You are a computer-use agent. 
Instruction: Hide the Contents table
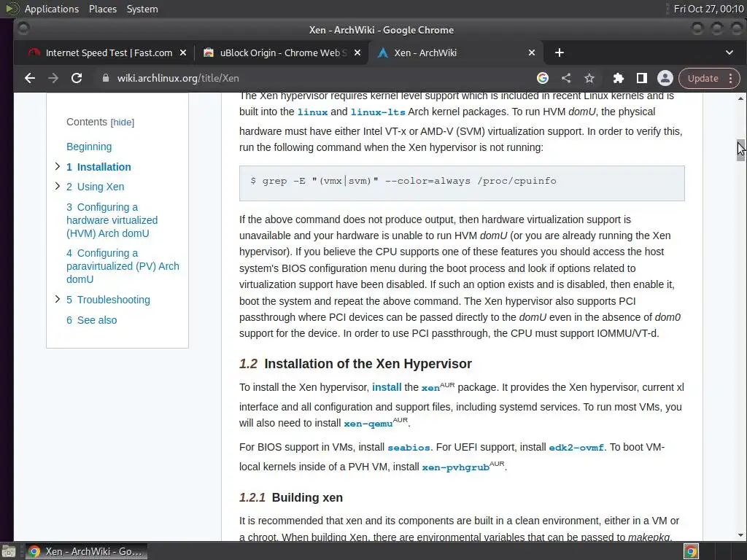coord(123,122)
